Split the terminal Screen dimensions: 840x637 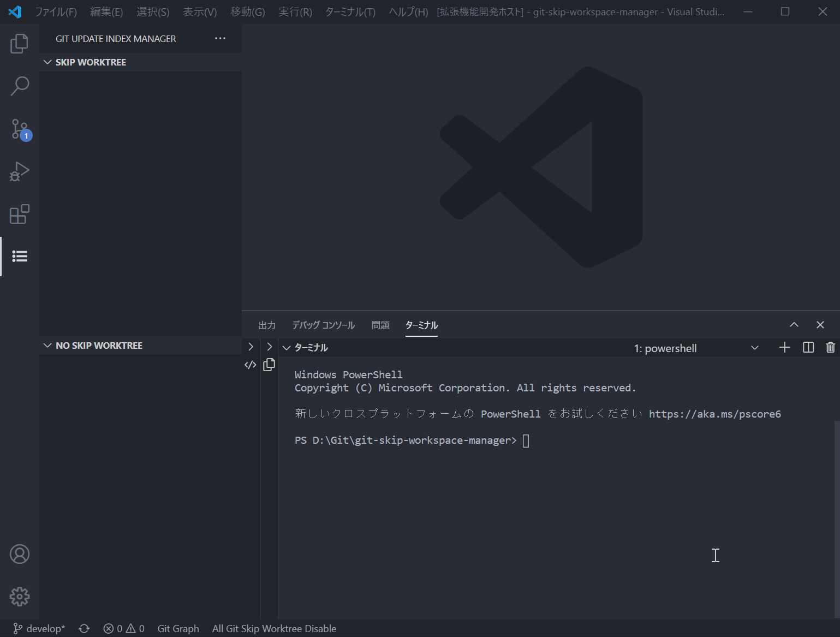click(x=808, y=348)
